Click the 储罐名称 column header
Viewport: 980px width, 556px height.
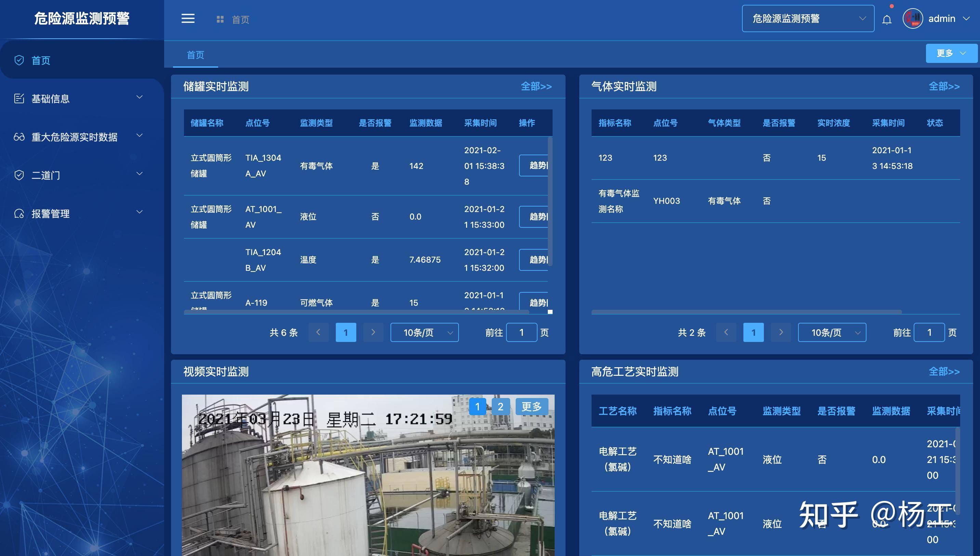pyautogui.click(x=207, y=123)
